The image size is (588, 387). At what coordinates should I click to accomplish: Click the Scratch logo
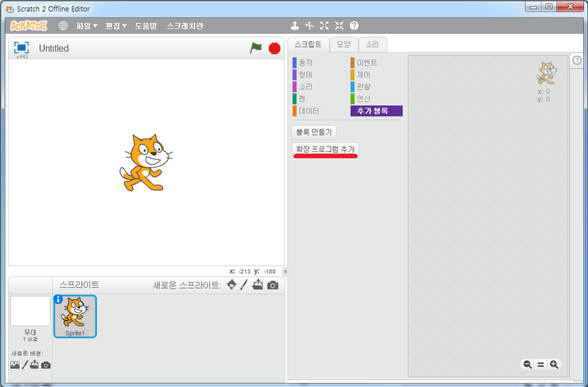(28, 26)
